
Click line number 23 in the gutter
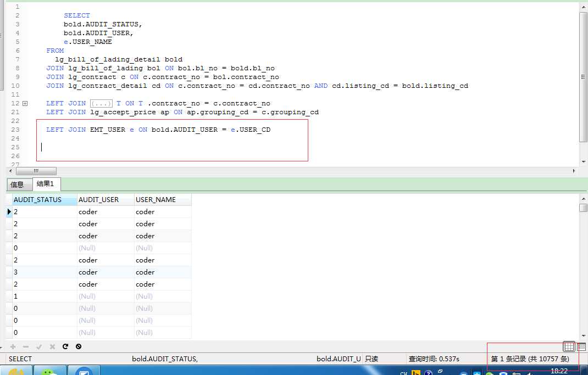(x=15, y=130)
